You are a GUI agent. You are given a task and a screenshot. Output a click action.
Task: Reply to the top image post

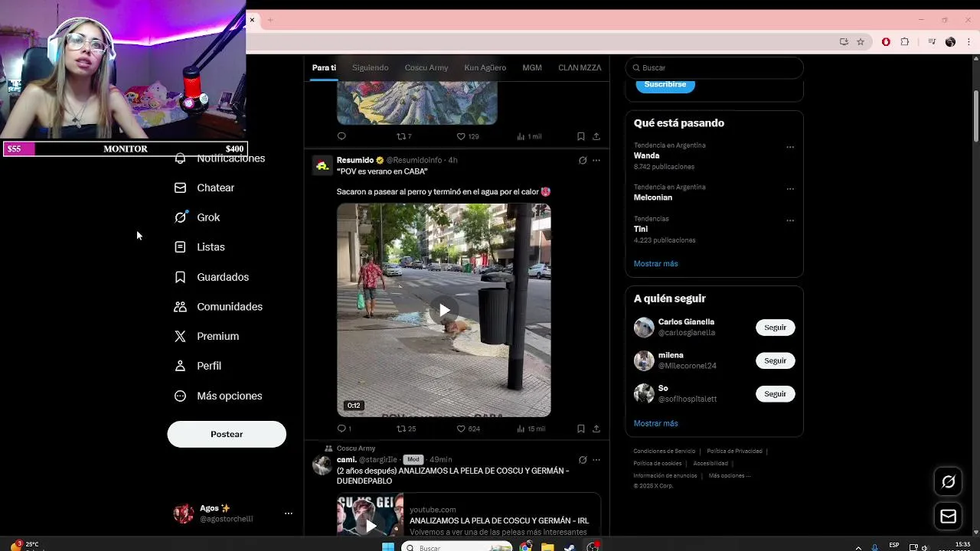click(341, 136)
